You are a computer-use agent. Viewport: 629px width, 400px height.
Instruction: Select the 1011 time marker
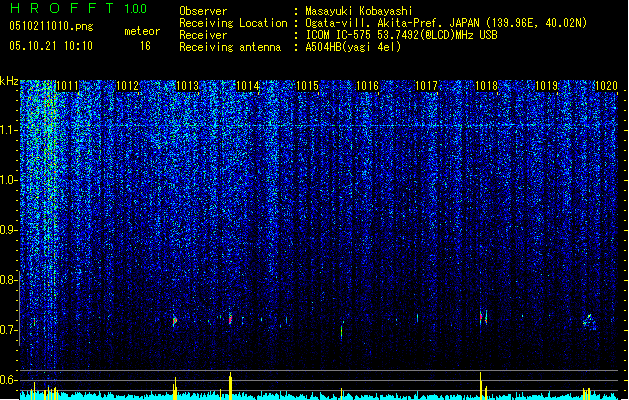[67, 86]
